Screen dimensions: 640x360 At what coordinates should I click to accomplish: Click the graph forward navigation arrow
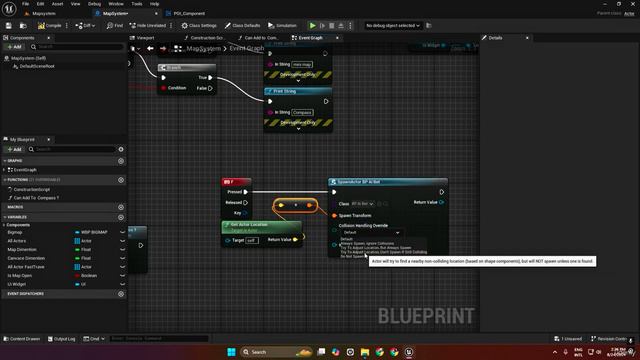coord(163,49)
